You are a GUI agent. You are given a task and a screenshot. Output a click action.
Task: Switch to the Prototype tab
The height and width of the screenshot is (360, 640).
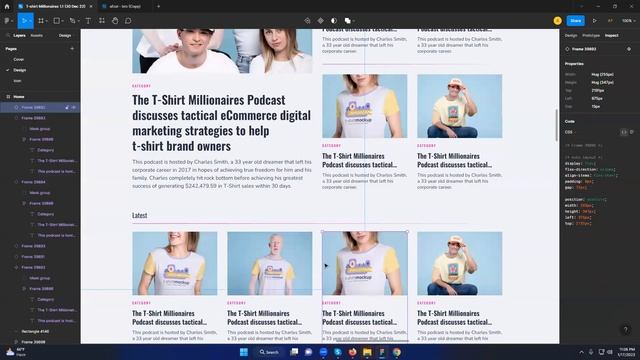[591, 36]
